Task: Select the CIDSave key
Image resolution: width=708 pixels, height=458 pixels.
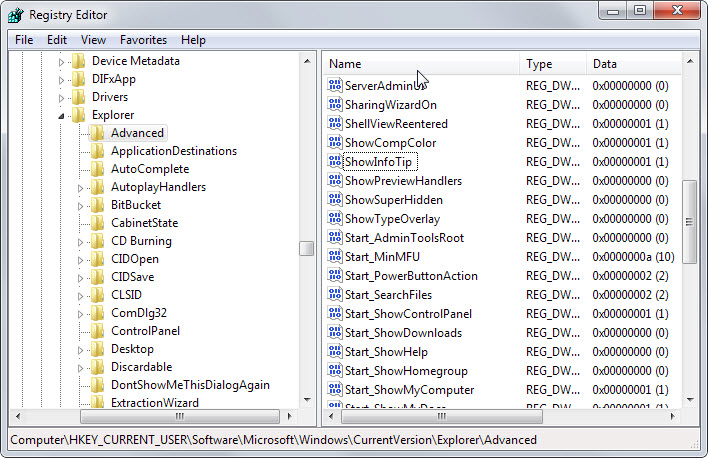Action: coord(133,277)
